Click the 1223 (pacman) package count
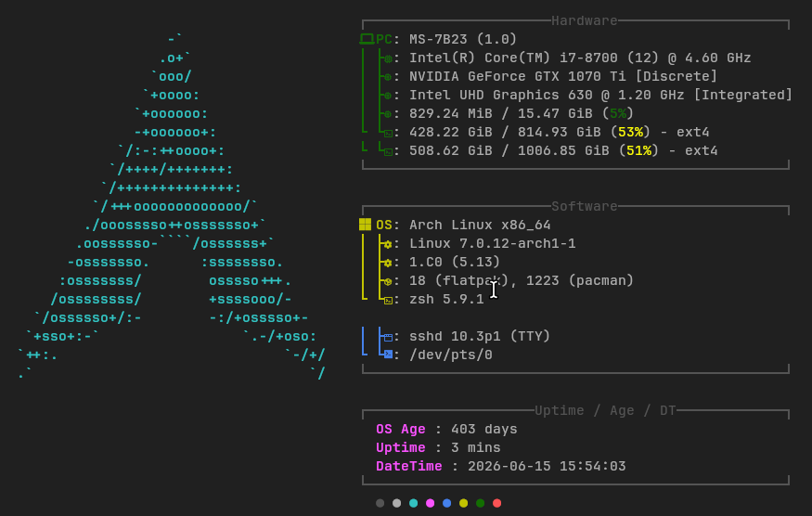 [x=580, y=281]
